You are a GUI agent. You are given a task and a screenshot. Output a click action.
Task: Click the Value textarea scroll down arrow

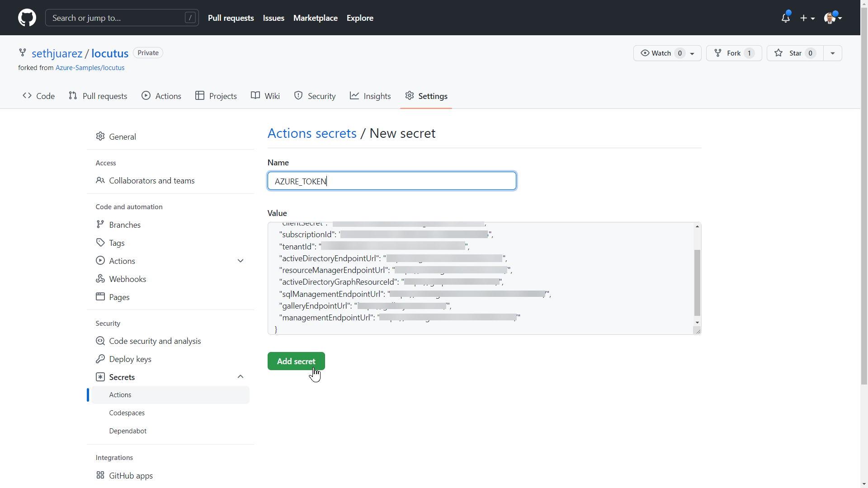[698, 323]
